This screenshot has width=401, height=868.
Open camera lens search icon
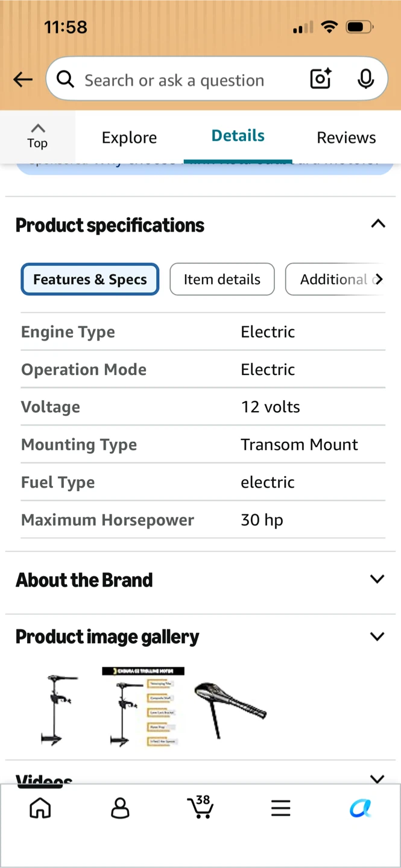[320, 79]
